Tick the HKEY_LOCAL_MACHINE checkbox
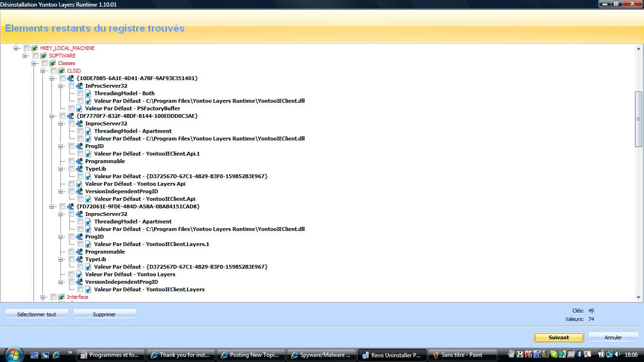 coord(26,48)
